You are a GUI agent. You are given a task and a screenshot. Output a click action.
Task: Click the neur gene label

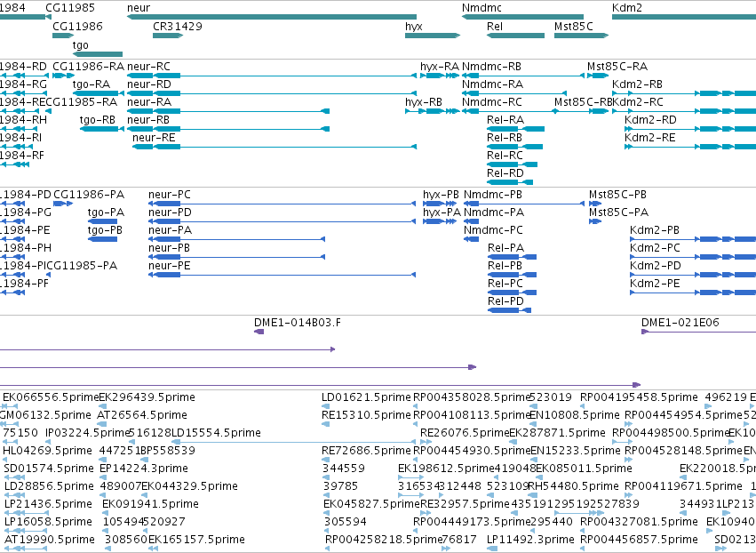(139, 8)
